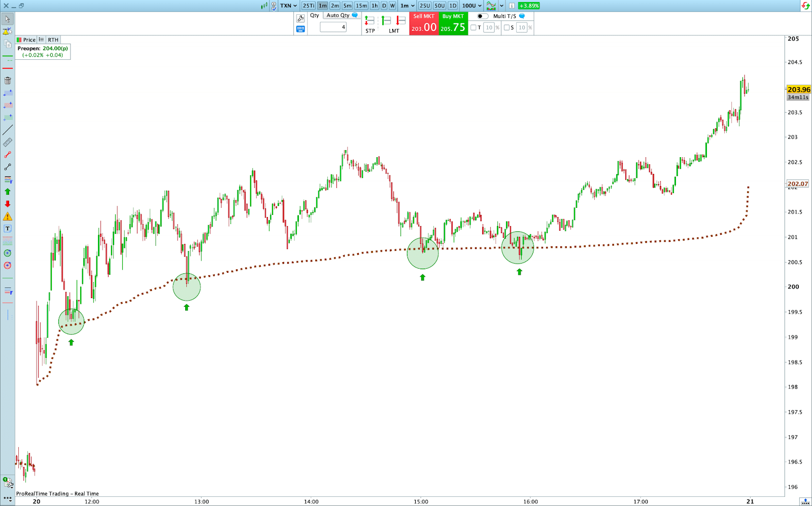Choose the yellow warning triangle tool
The image size is (812, 506).
[x=8, y=216]
